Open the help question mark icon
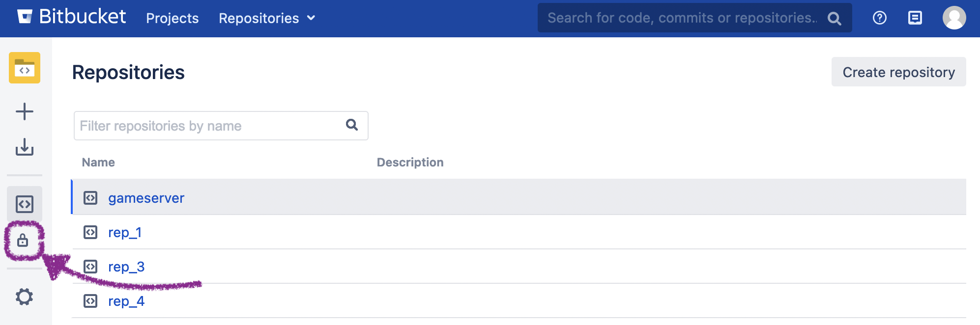Image resolution: width=980 pixels, height=325 pixels. point(879,18)
